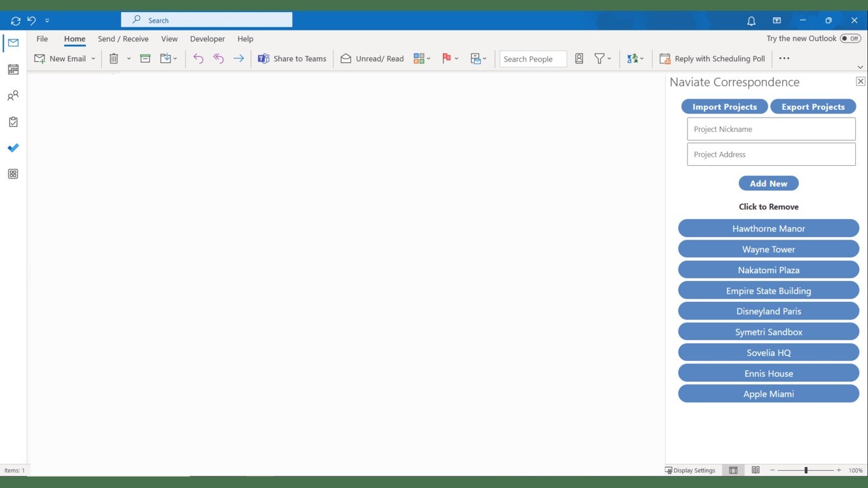The width and height of the screenshot is (868, 488).
Task: Select the View tab
Action: pos(169,39)
